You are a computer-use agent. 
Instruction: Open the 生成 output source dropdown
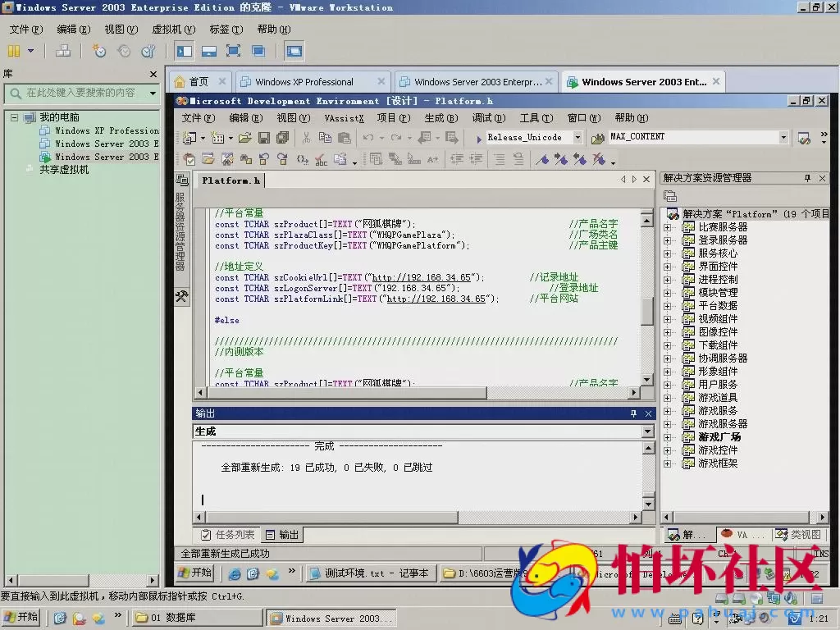(647, 431)
